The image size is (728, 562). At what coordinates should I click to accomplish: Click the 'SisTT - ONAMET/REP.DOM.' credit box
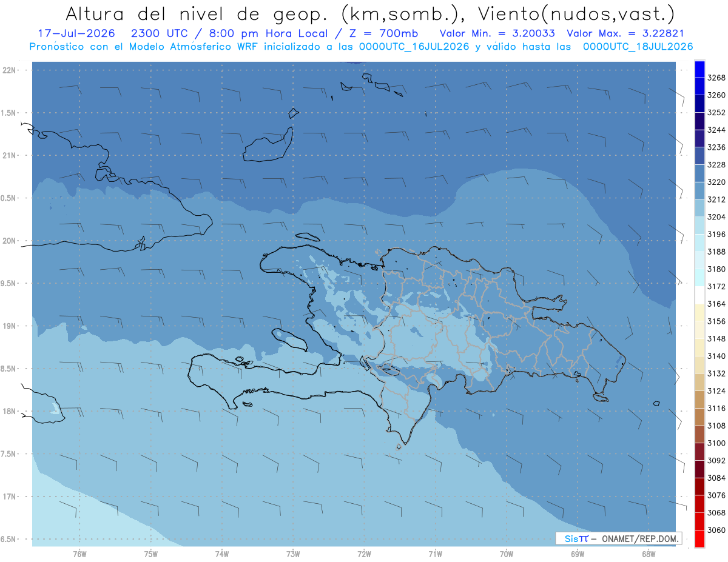(618, 538)
